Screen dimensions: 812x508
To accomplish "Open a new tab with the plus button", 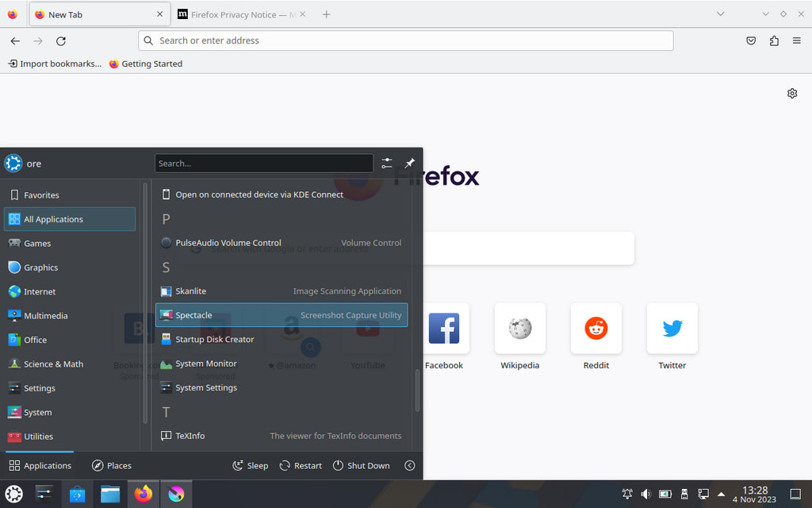I will (326, 14).
